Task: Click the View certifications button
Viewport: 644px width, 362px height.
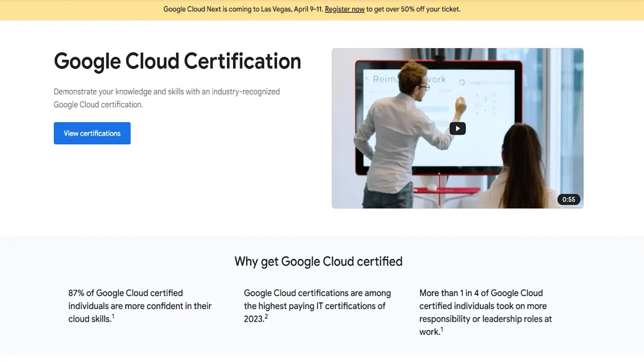Action: click(x=92, y=133)
